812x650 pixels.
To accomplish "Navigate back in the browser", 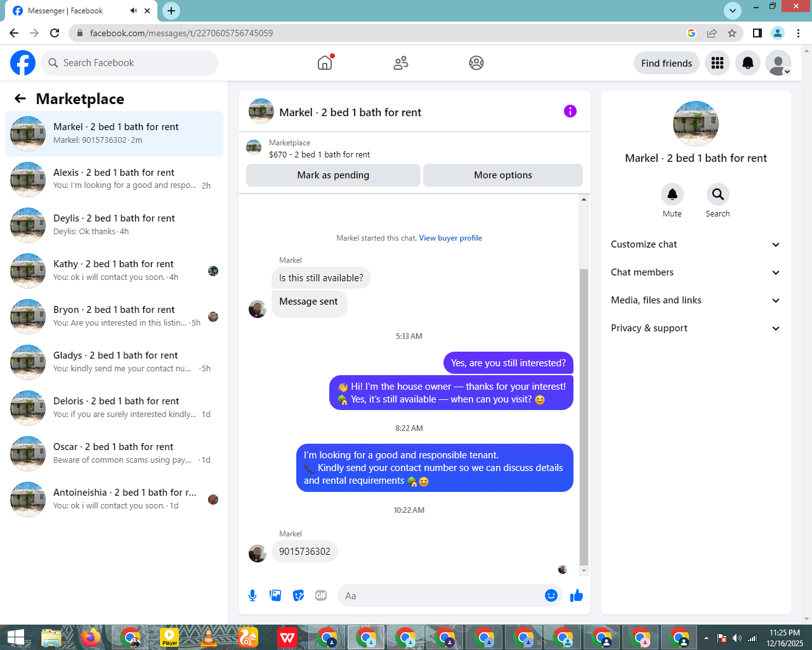I will pyautogui.click(x=14, y=33).
